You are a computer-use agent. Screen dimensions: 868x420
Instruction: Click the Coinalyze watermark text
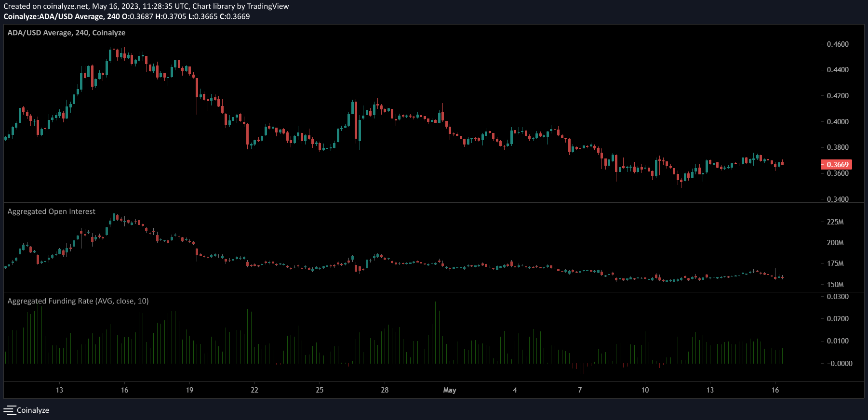[x=33, y=410]
